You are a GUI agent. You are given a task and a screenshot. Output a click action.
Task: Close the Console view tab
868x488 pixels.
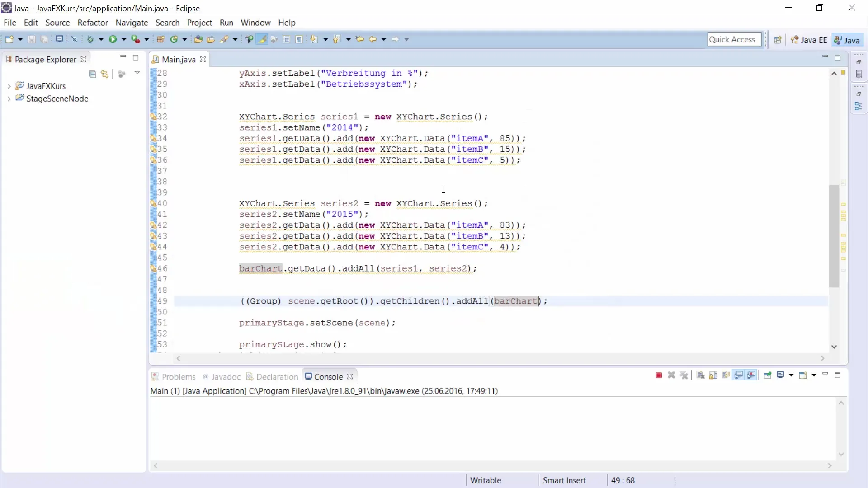coord(350,376)
